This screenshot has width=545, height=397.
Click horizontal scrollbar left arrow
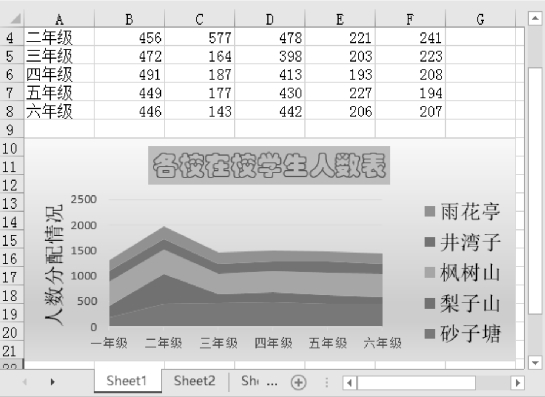[349, 383]
